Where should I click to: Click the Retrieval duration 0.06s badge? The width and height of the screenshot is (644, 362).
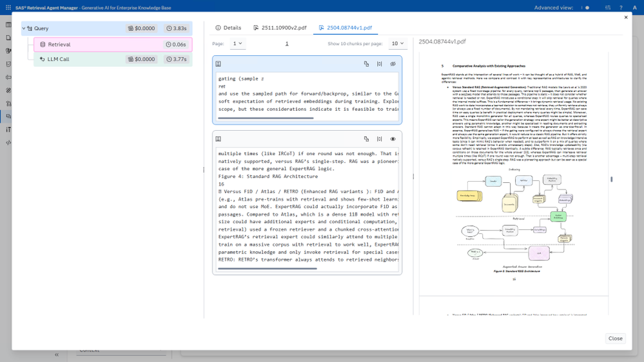point(176,44)
